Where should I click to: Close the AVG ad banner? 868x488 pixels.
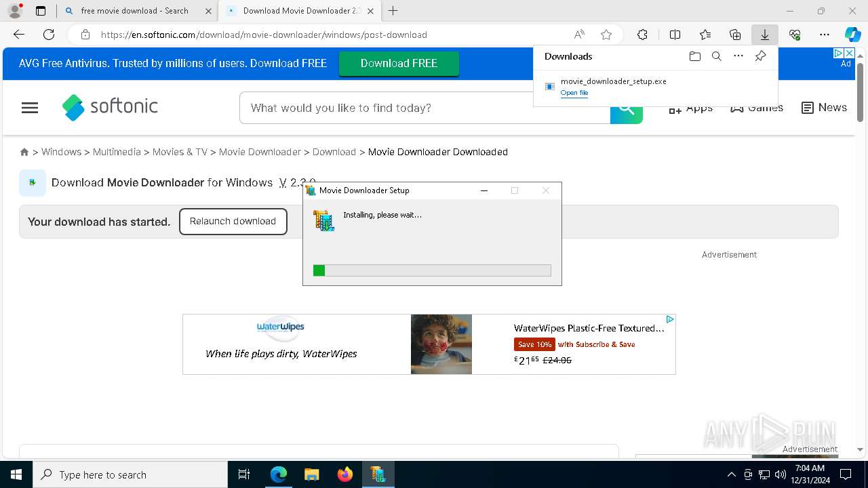click(848, 53)
